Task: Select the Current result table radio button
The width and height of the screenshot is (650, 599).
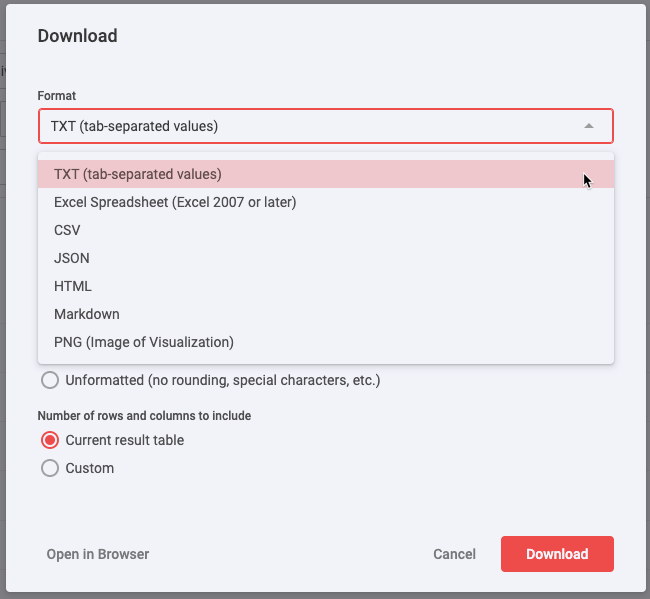Action: (x=50, y=440)
